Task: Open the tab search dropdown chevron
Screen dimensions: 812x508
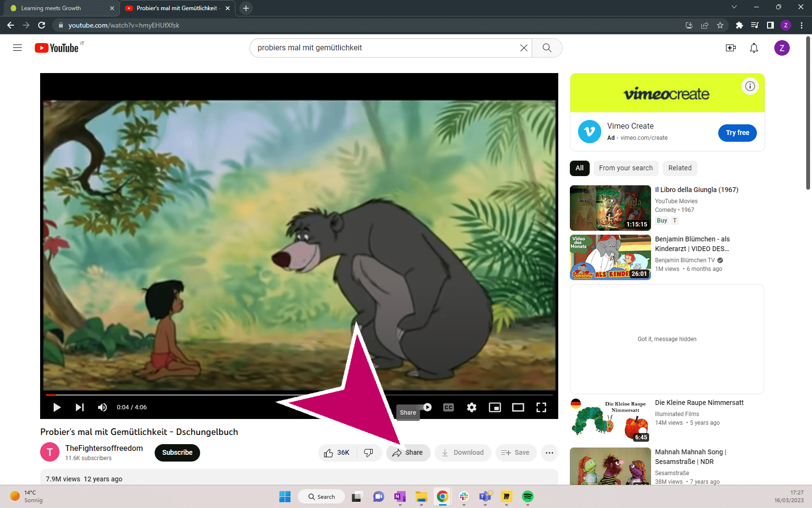Action: tap(734, 7)
